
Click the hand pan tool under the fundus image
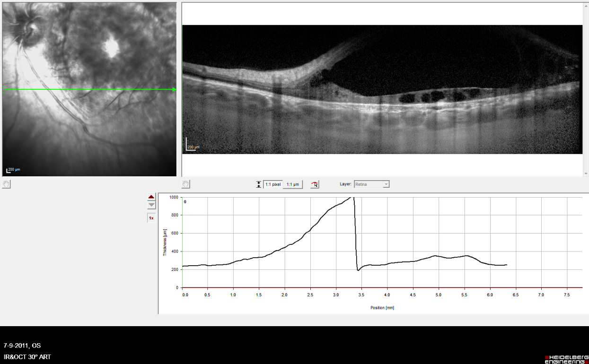click(6, 184)
